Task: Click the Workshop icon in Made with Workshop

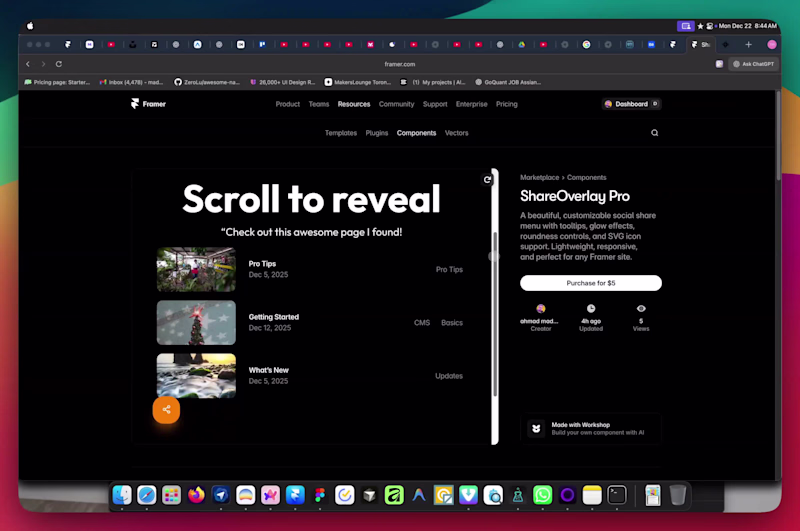Action: point(536,428)
